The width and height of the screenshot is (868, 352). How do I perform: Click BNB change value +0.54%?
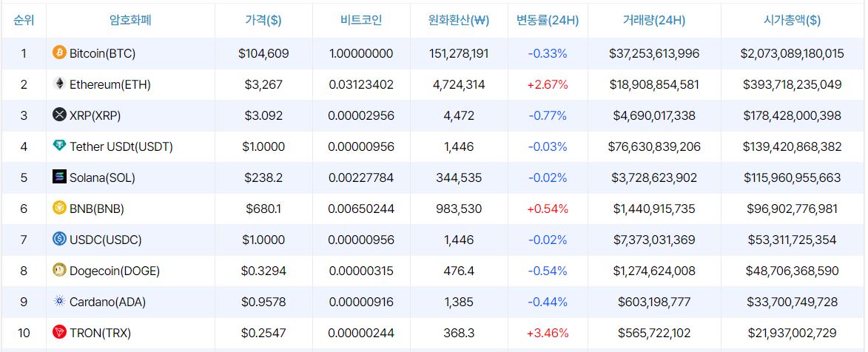click(x=548, y=209)
